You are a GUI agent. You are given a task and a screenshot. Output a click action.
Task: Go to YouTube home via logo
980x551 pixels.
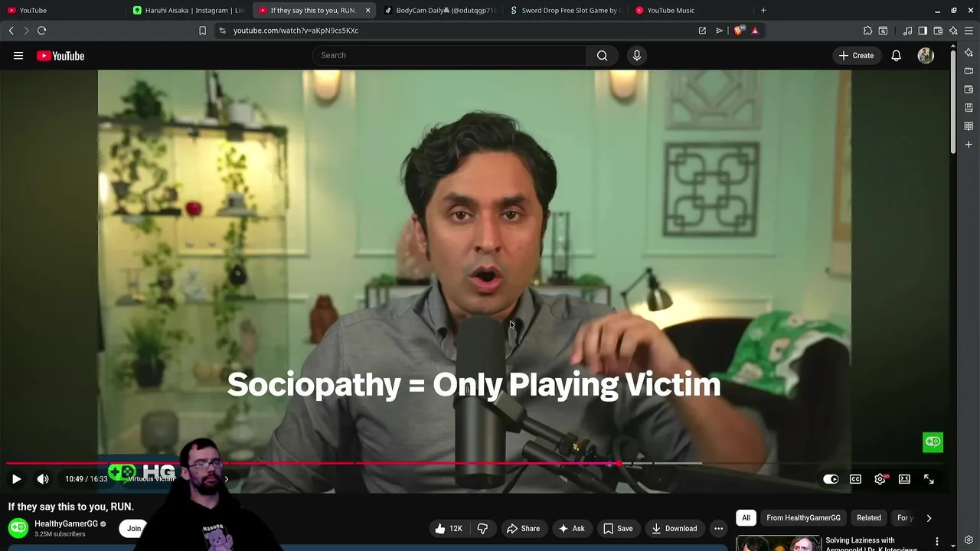(60, 56)
